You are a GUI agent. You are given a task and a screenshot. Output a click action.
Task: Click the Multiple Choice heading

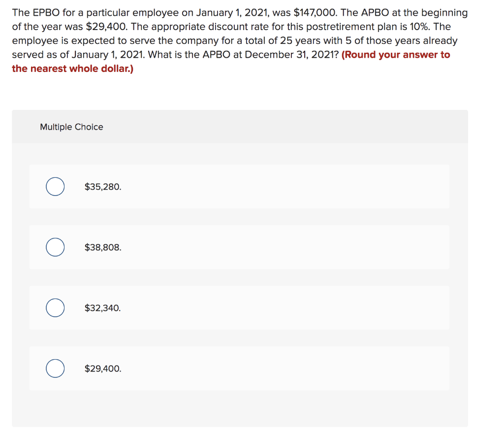[71, 127]
